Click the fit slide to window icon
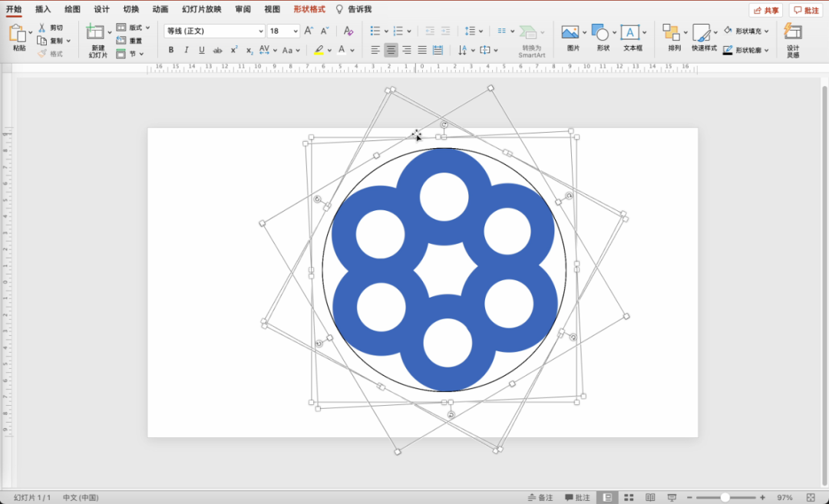The height and width of the screenshot is (504, 829). [x=811, y=497]
